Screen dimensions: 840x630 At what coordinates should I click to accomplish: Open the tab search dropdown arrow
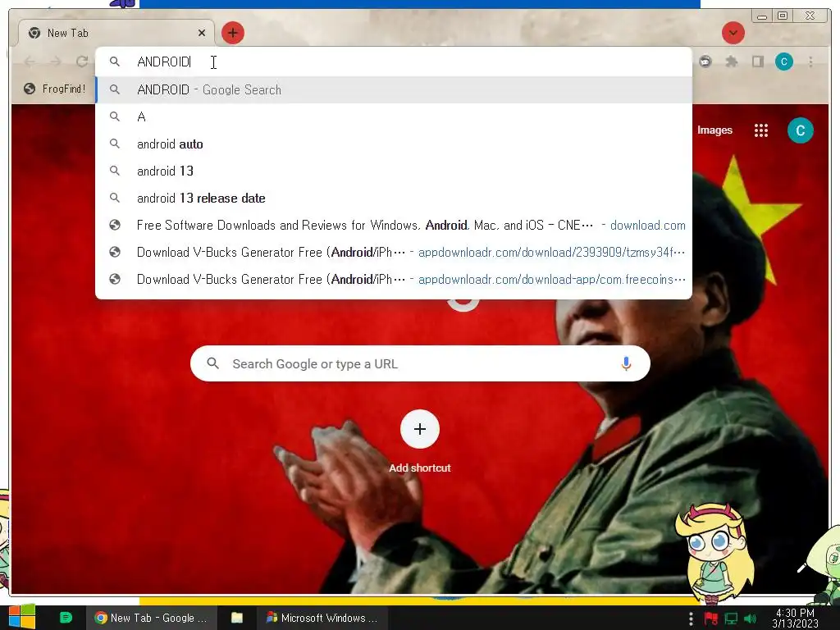pos(733,33)
